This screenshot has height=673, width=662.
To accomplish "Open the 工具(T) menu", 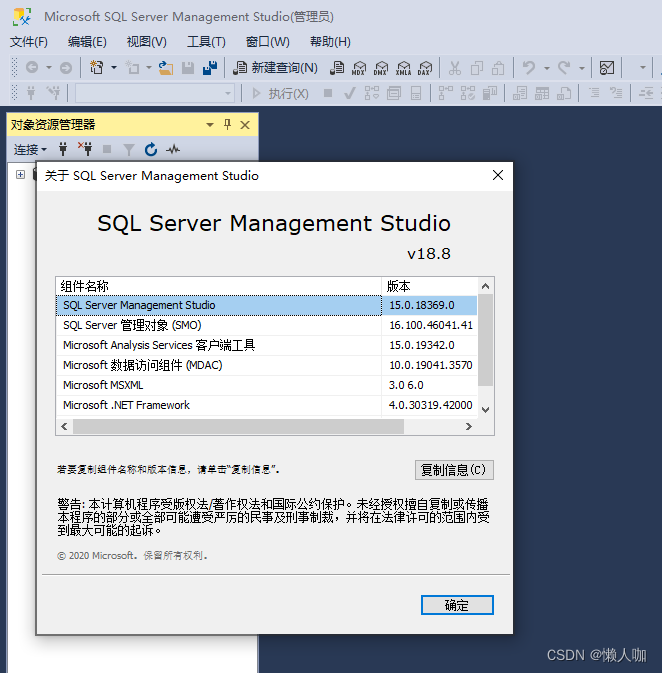I will point(206,42).
